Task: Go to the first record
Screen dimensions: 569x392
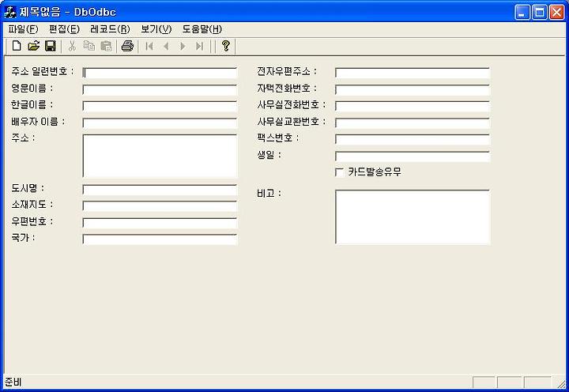Action: click(x=149, y=46)
